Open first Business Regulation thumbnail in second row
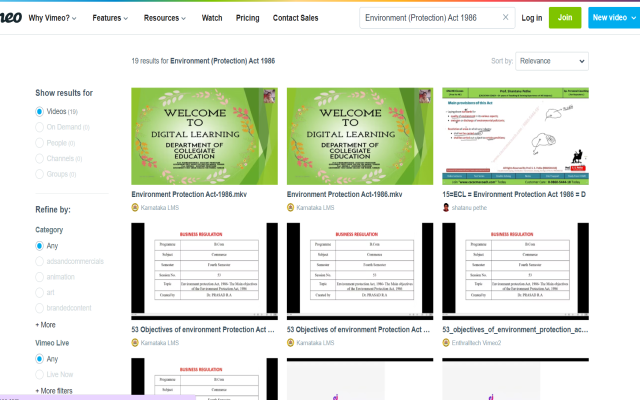The image size is (640, 400). (x=204, y=271)
